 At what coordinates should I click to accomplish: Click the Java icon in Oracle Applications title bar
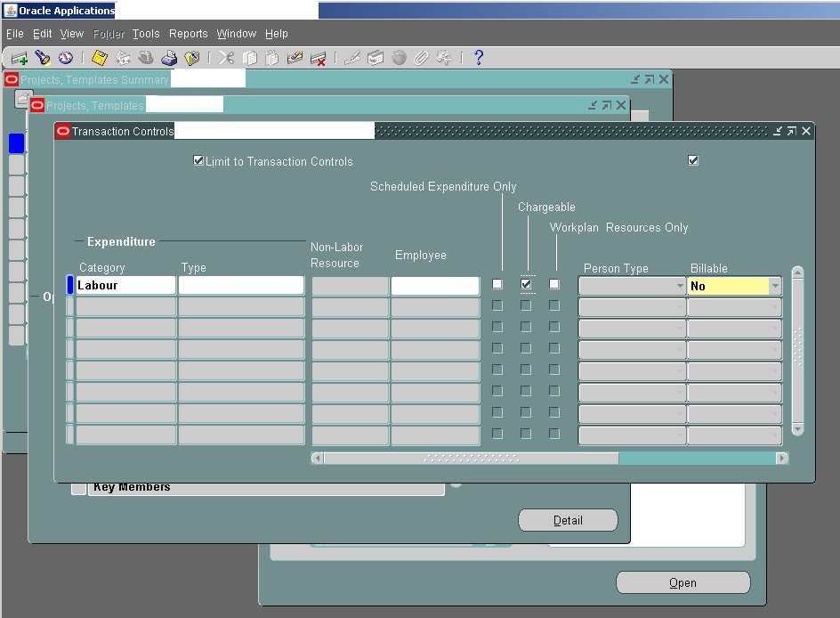10,10
